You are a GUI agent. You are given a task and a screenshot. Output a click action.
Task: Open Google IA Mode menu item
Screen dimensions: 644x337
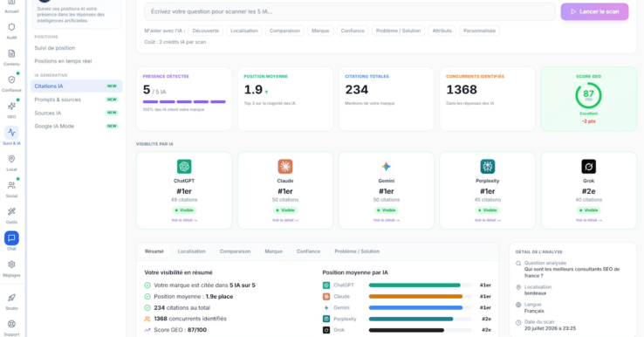click(77, 127)
